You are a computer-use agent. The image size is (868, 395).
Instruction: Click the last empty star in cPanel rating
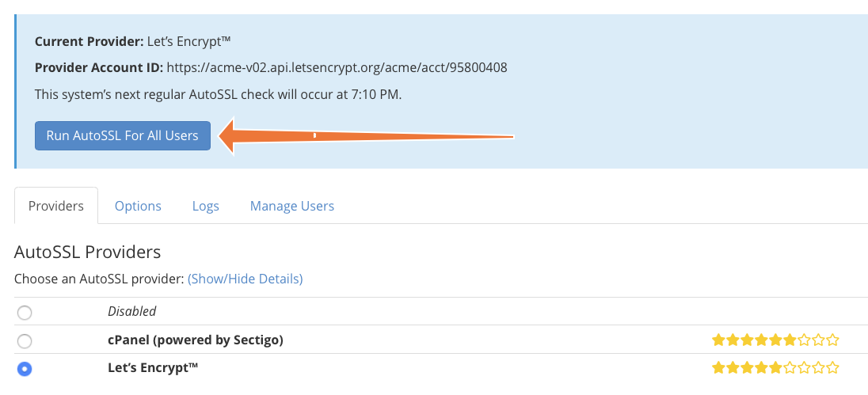(x=832, y=340)
